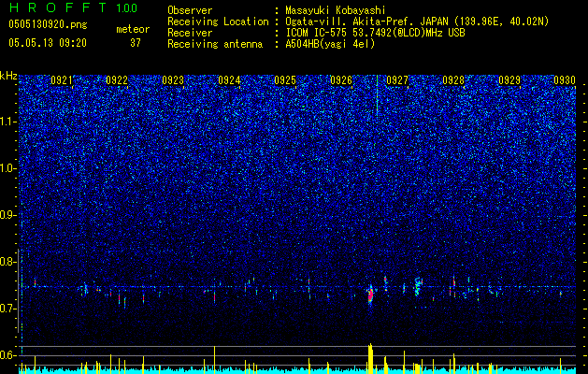Image resolution: width=588 pixels, height=374 pixels.
Task: Click the 0928 time marker
Action: (453, 80)
